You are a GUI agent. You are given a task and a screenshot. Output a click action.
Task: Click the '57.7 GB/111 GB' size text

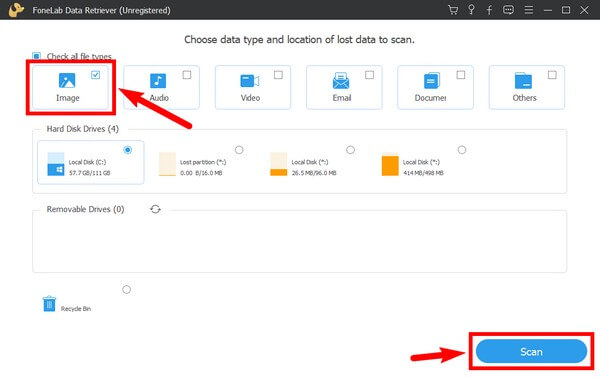pyautogui.click(x=90, y=173)
